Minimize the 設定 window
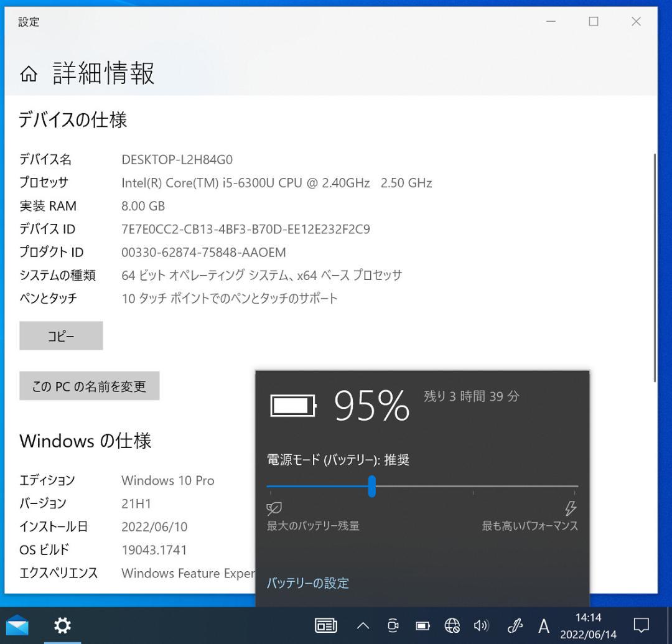The width and height of the screenshot is (672, 644). [551, 21]
